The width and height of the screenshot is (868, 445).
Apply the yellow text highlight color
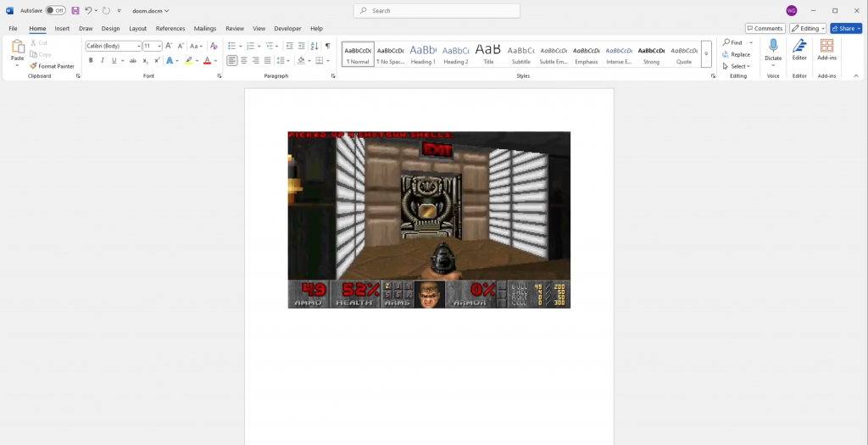tap(189, 61)
